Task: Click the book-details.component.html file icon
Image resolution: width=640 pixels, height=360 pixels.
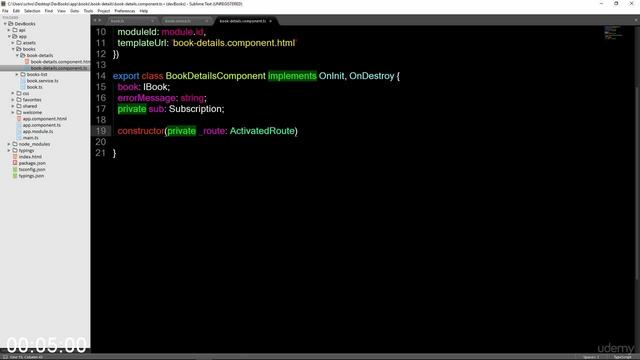Action: click(x=27, y=62)
